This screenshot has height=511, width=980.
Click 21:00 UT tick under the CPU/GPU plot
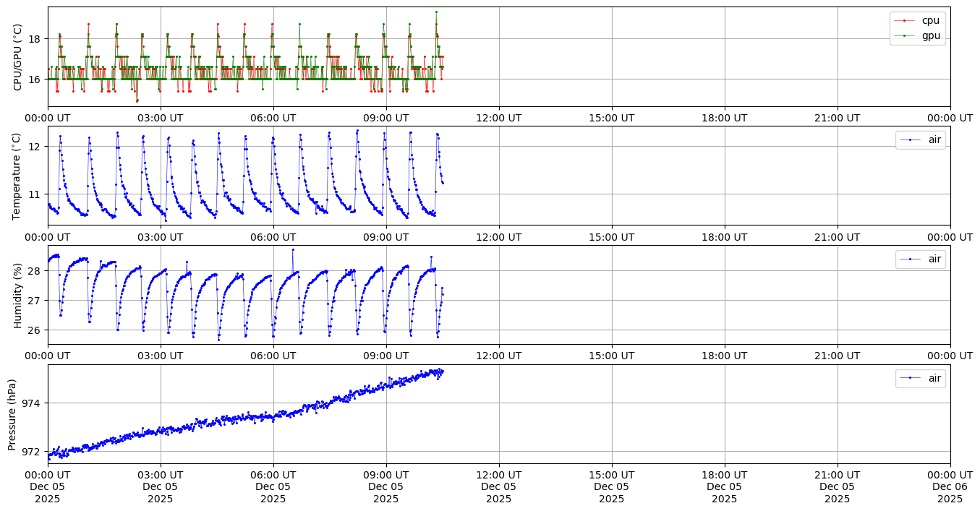pyautogui.click(x=838, y=117)
